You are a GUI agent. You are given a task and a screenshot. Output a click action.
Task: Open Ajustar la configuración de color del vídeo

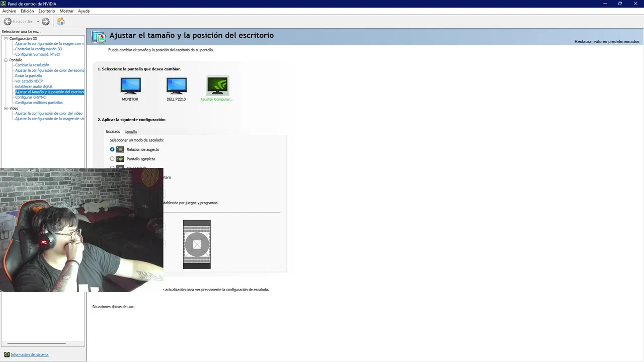click(x=49, y=114)
